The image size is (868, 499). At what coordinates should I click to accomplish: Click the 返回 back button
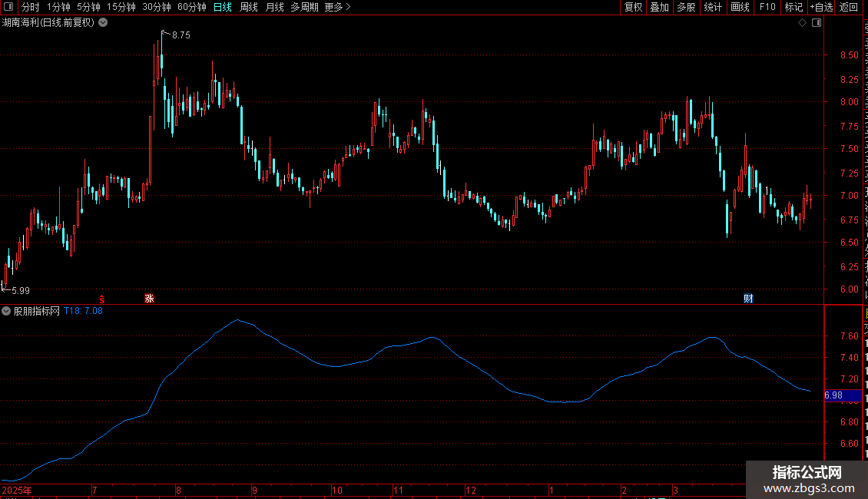pyautogui.click(x=849, y=7)
